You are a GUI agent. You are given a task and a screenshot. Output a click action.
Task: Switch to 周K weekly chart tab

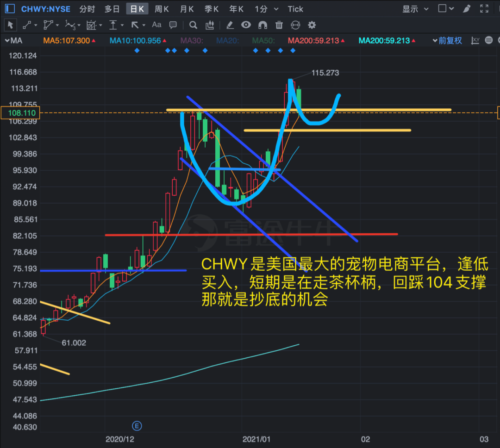point(162,9)
